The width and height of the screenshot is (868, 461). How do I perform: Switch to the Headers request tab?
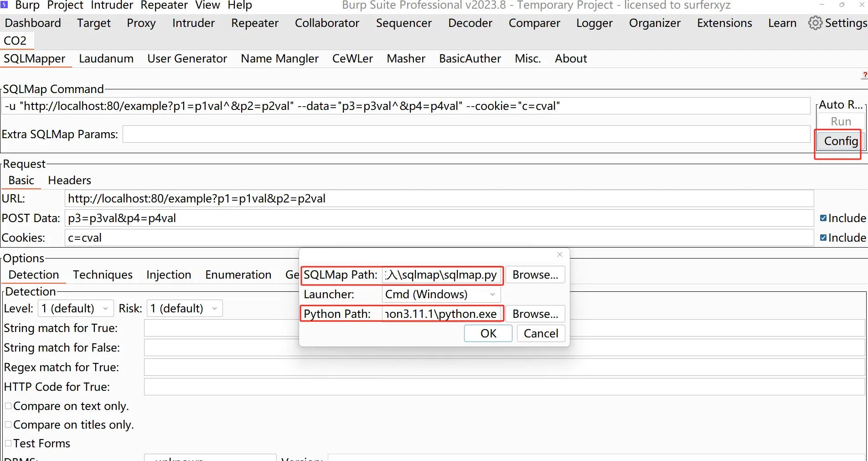[69, 180]
